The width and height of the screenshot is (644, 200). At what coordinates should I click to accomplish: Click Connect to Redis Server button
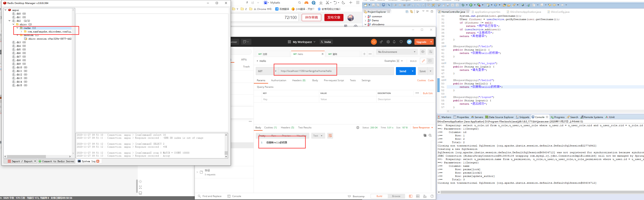(56, 161)
